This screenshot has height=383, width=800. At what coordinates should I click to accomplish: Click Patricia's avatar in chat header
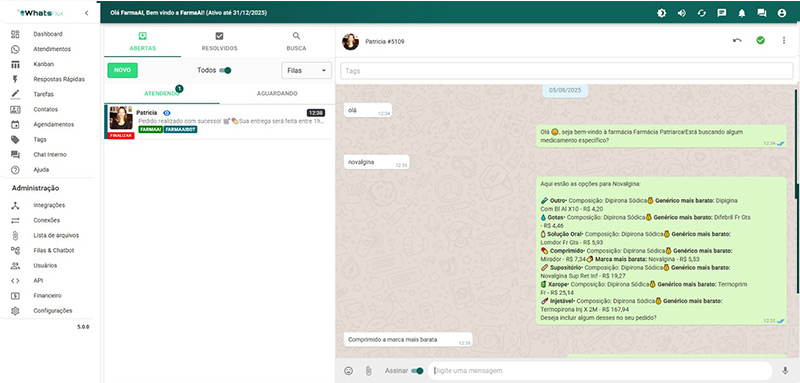351,41
